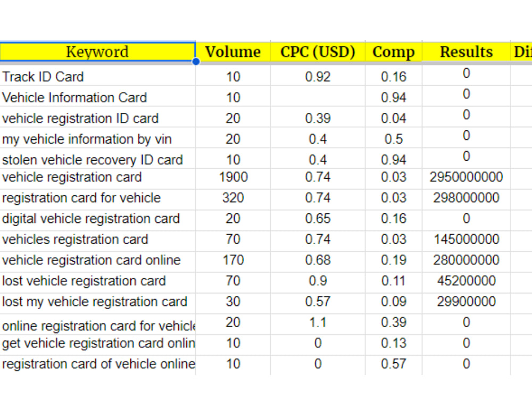This screenshot has height=399, width=532.
Task: Click the Comp value 0.04
Action: click(x=394, y=118)
